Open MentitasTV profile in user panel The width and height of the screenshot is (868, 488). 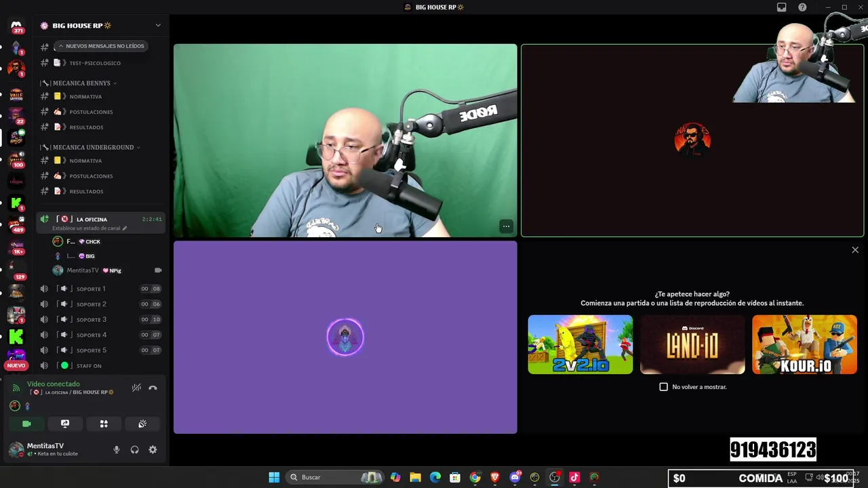(x=45, y=449)
